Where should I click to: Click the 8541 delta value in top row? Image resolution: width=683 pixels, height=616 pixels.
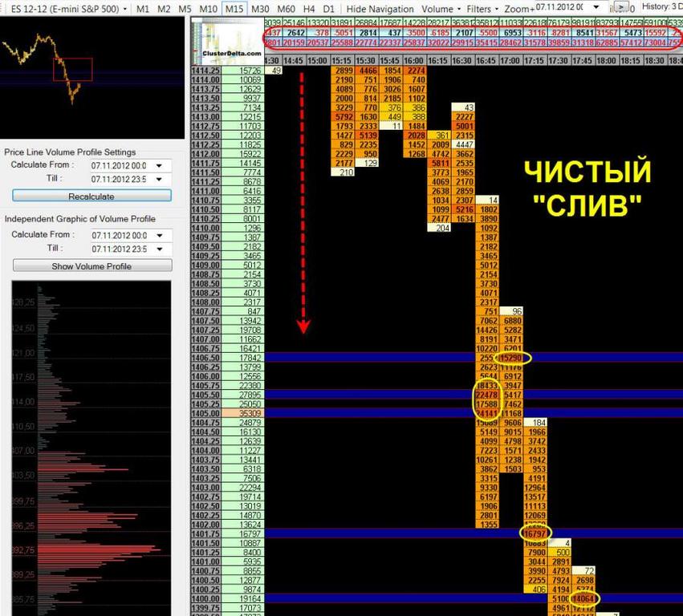(583, 33)
